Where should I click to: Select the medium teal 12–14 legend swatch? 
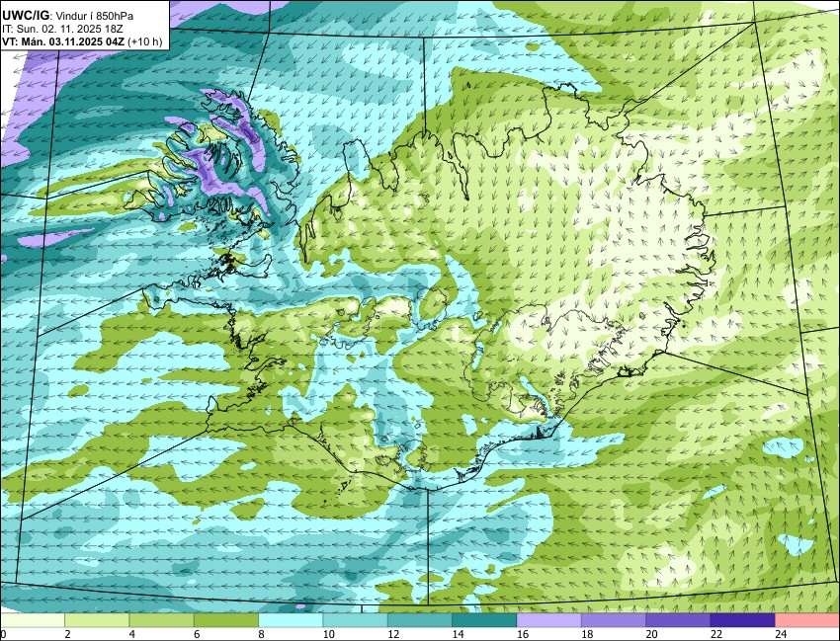(420, 620)
